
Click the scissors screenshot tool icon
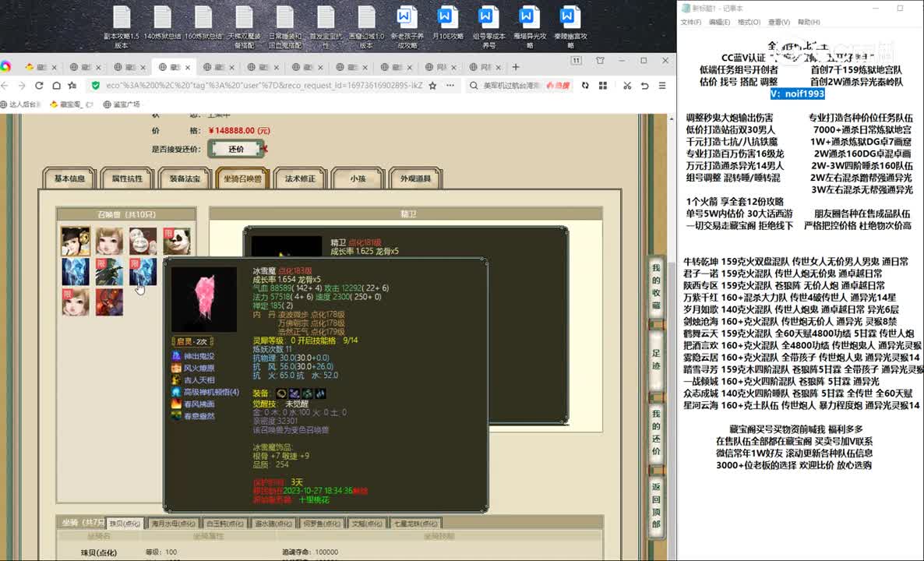(627, 86)
